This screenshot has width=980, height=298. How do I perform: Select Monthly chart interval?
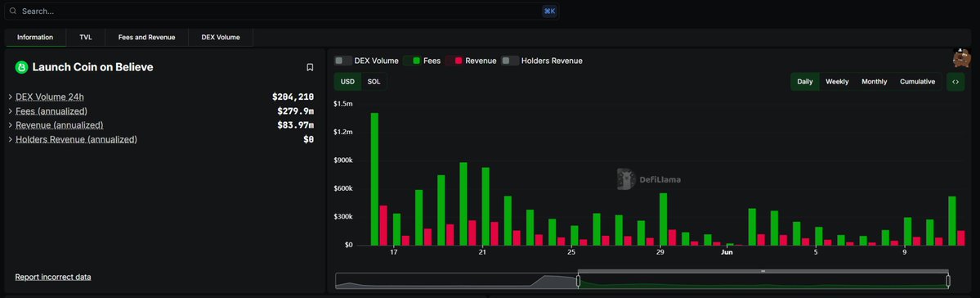(874, 82)
